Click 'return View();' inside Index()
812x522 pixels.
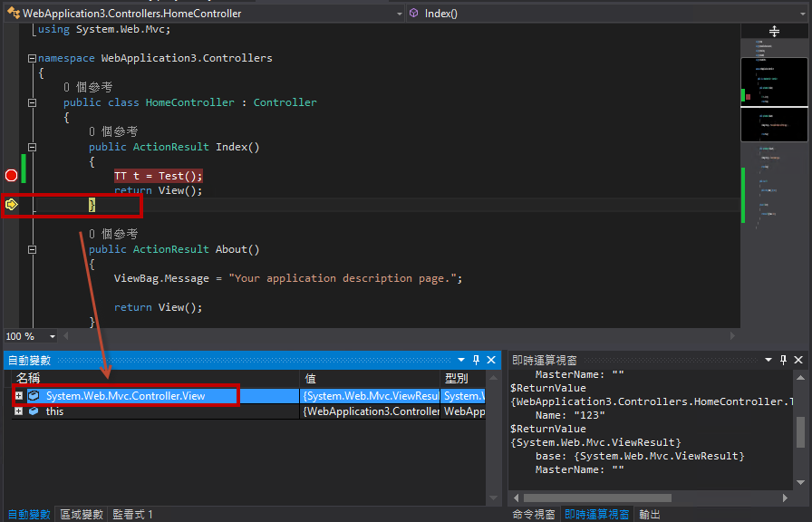[x=159, y=190]
